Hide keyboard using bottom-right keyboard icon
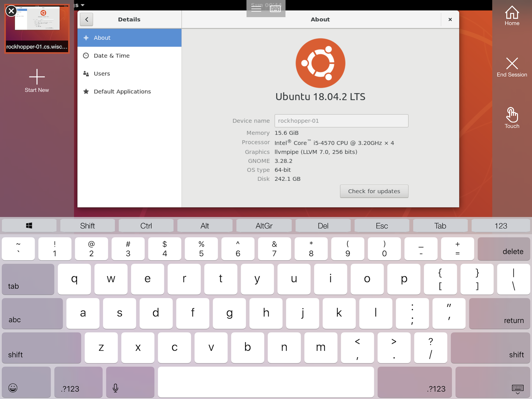 click(x=517, y=388)
